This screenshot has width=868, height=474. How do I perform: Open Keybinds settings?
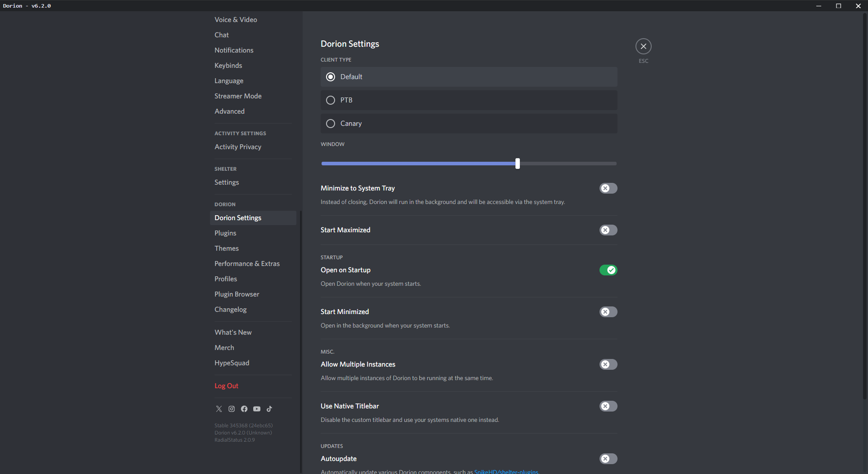[253, 66]
